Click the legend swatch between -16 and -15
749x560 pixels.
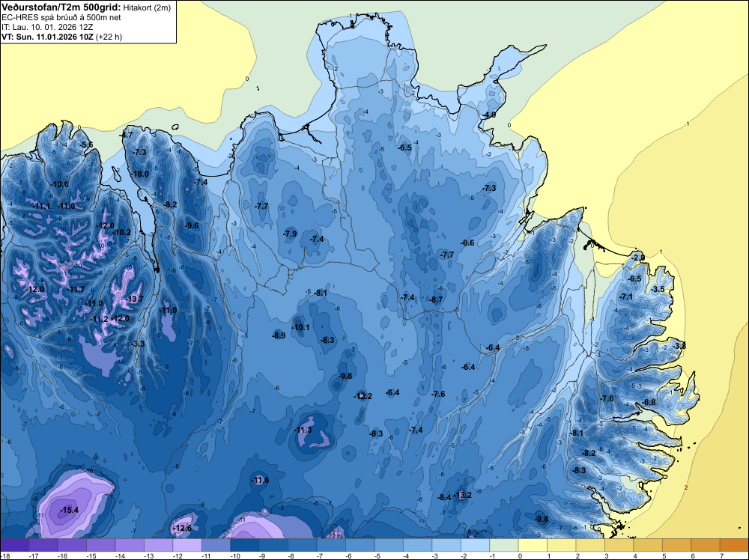72,545
